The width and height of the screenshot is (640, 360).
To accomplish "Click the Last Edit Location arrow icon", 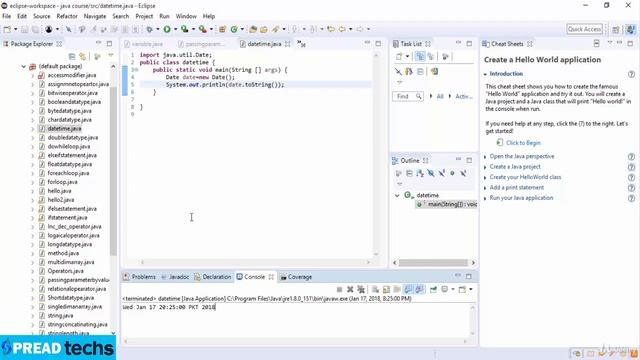I will tap(331, 29).
